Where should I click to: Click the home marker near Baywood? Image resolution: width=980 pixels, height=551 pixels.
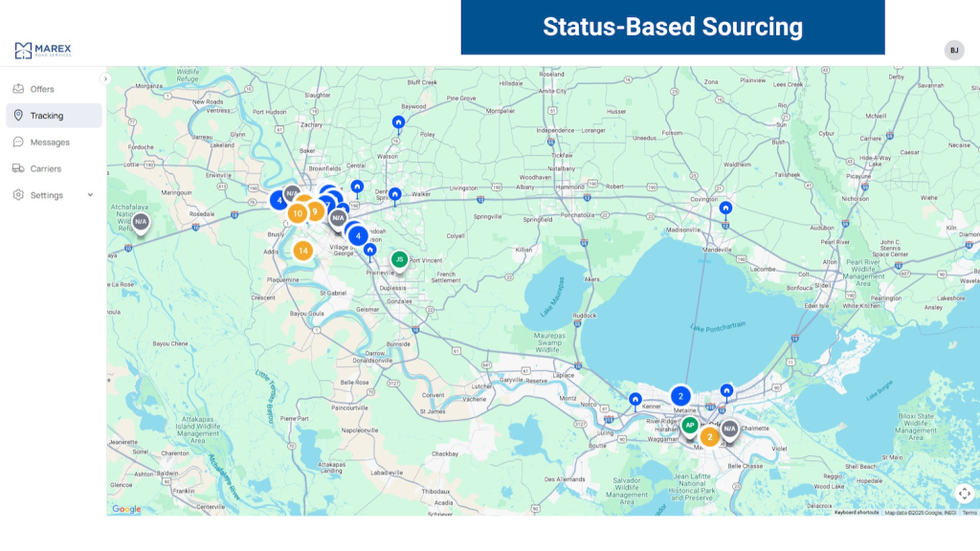(398, 121)
